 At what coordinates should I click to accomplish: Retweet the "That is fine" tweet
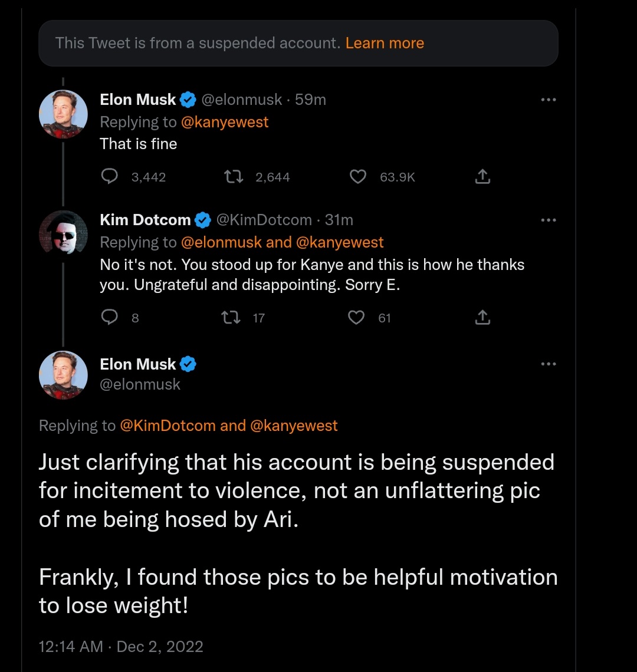(x=234, y=176)
